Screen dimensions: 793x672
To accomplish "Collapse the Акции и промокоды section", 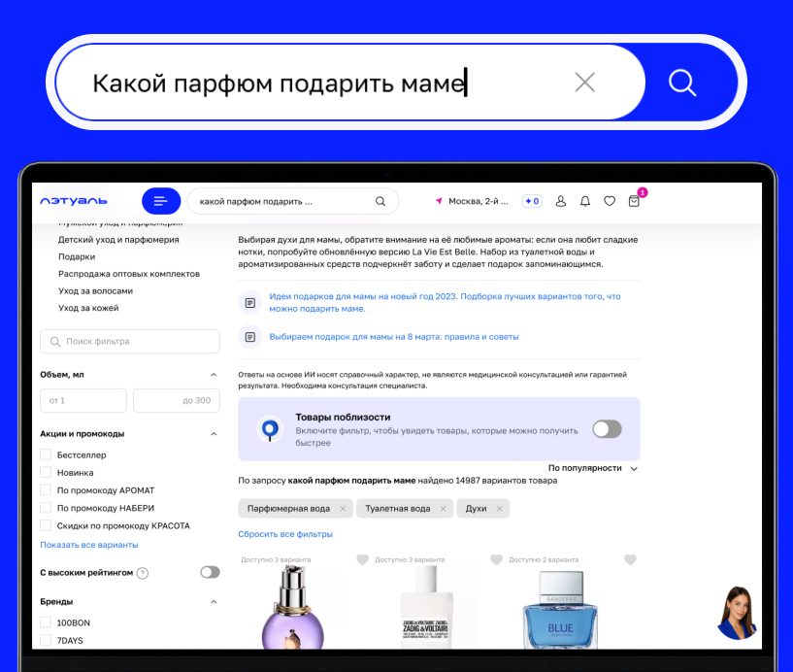I will click(214, 434).
